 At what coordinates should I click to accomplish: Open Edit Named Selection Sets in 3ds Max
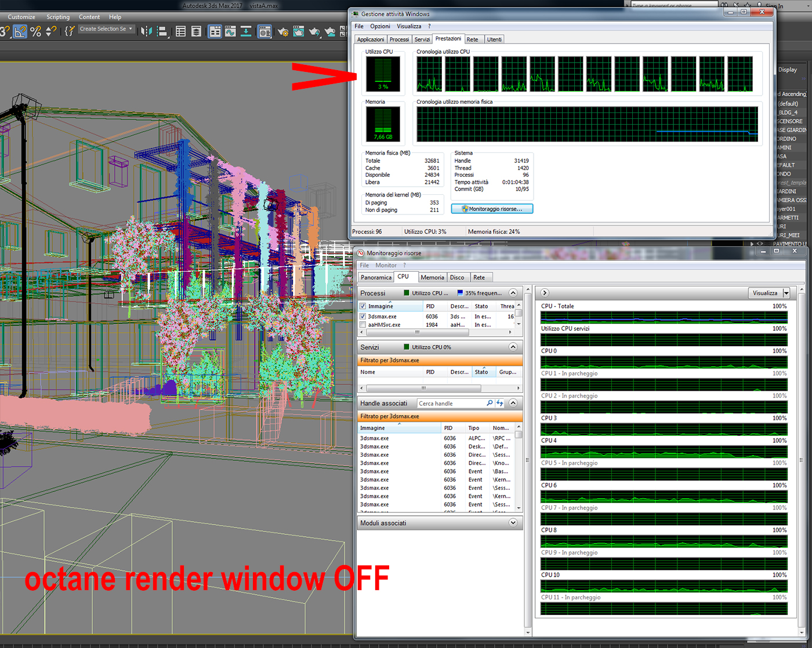click(x=70, y=31)
